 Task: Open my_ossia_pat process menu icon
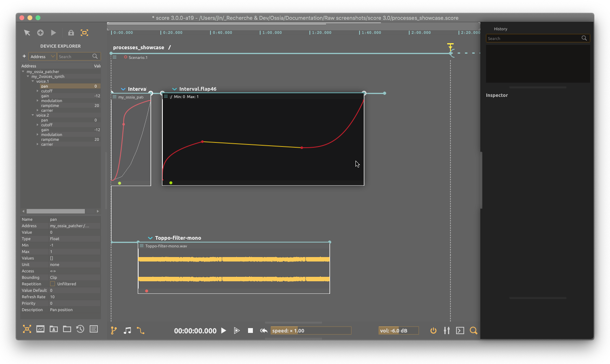tap(115, 97)
